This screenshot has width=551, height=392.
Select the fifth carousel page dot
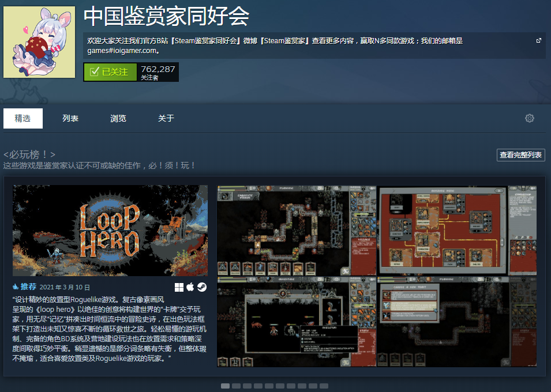tap(269, 386)
